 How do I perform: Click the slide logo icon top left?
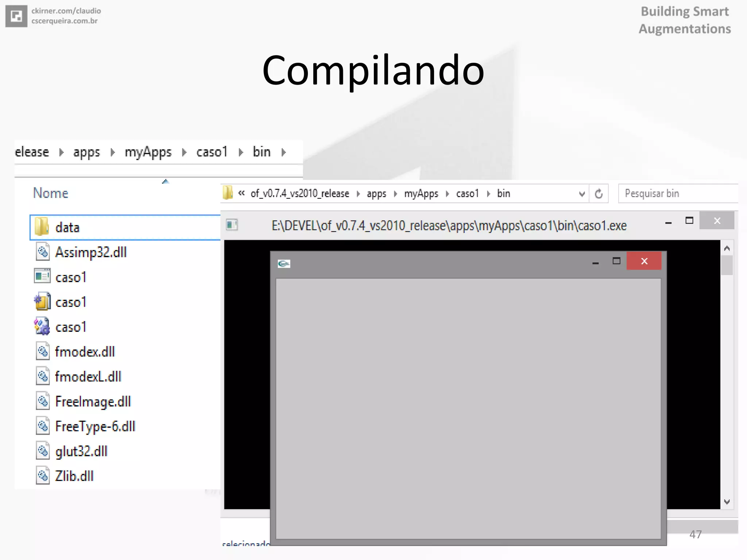(16, 16)
